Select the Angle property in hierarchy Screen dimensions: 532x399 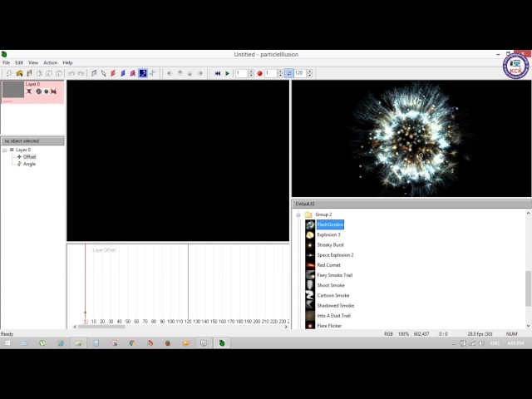pos(29,164)
